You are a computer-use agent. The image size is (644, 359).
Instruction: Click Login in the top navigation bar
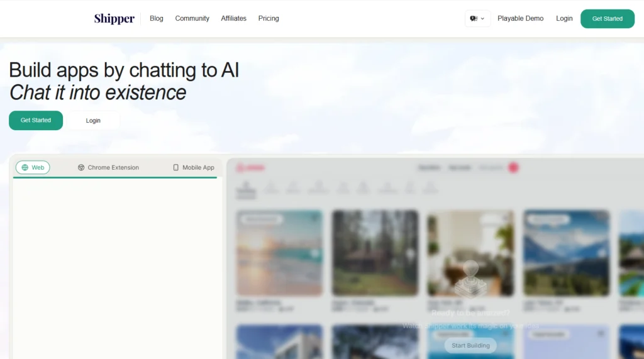pyautogui.click(x=564, y=19)
